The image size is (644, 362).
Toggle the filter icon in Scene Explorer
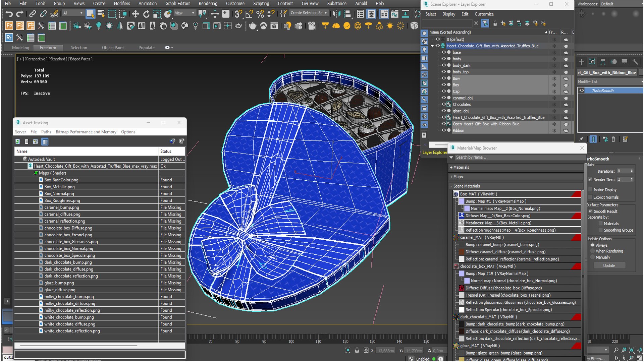point(485,23)
